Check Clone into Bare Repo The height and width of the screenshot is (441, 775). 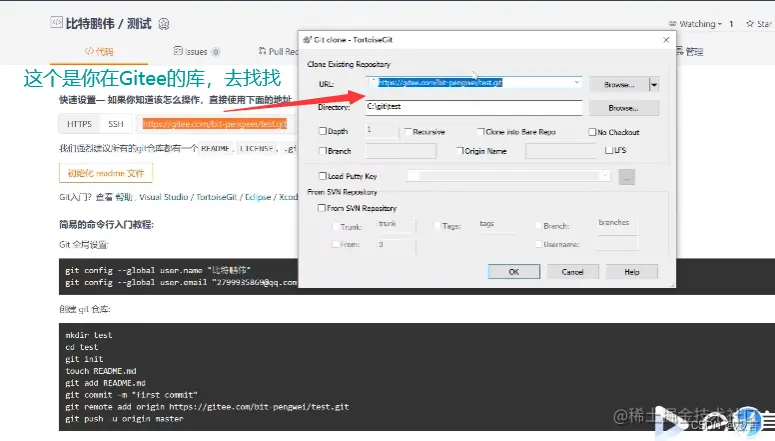pyautogui.click(x=480, y=132)
